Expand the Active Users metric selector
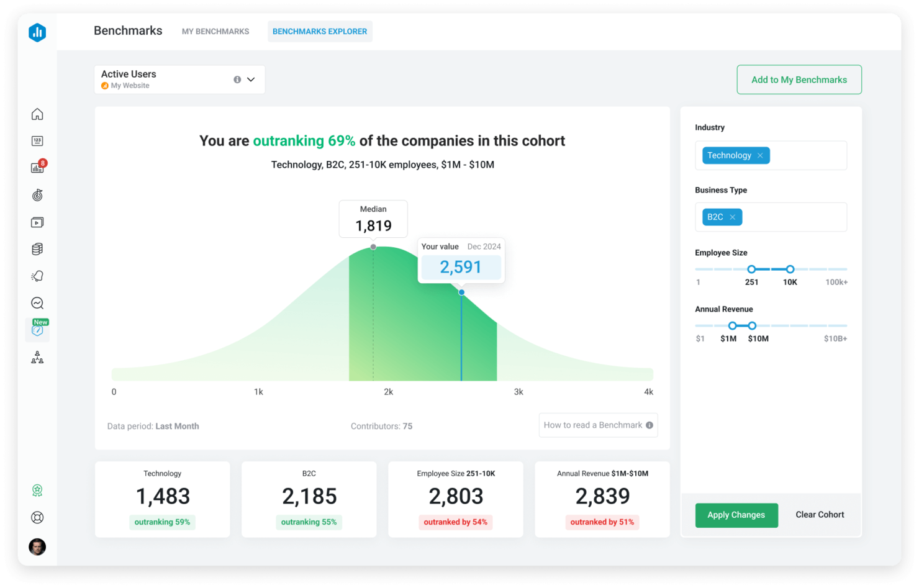 click(x=251, y=79)
